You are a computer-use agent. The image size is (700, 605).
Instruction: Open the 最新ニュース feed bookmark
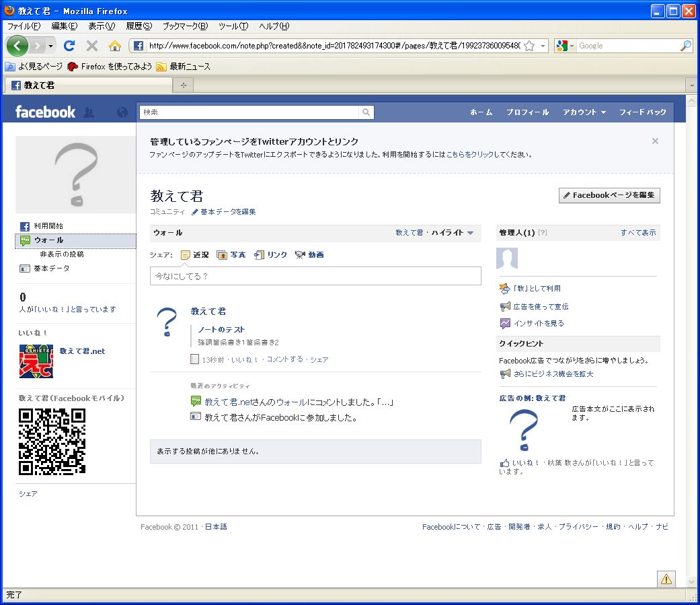tap(183, 67)
